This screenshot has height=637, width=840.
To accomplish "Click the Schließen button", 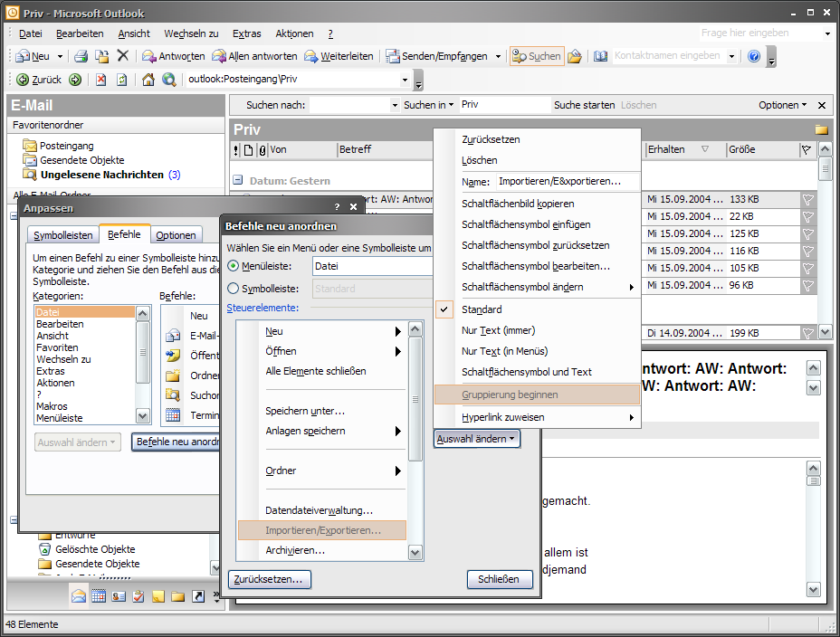I will click(500, 579).
